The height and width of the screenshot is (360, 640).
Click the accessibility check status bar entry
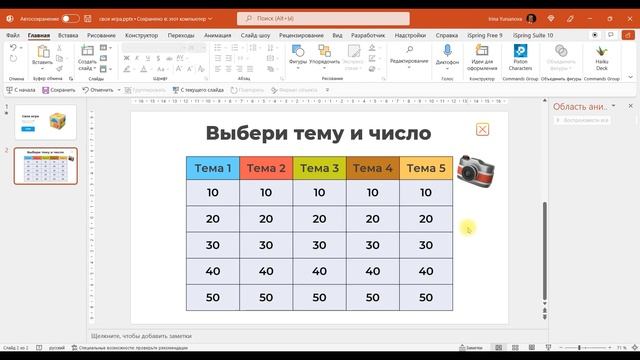(130, 348)
